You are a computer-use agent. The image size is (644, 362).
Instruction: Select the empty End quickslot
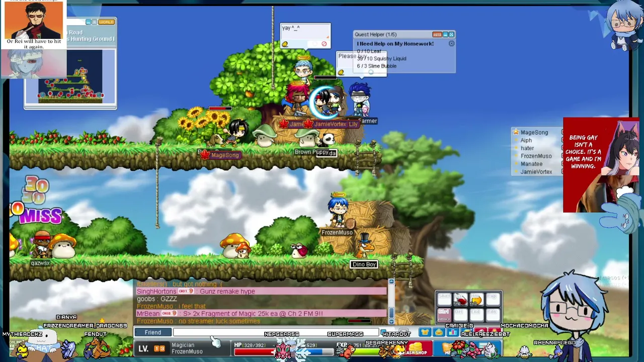click(476, 315)
